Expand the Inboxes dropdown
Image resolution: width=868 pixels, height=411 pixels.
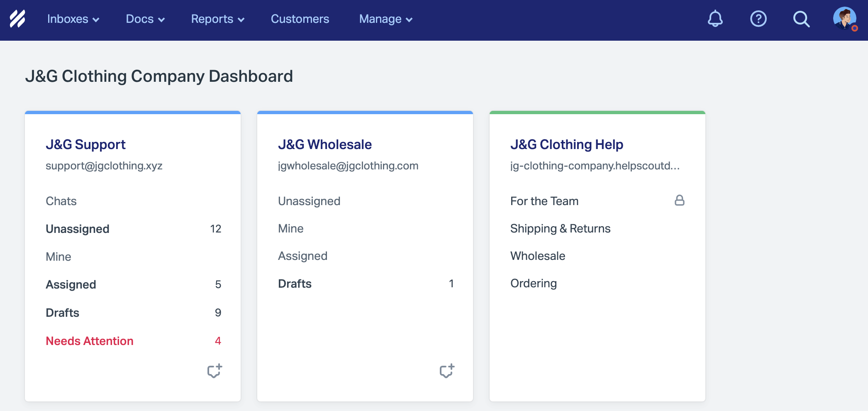73,19
